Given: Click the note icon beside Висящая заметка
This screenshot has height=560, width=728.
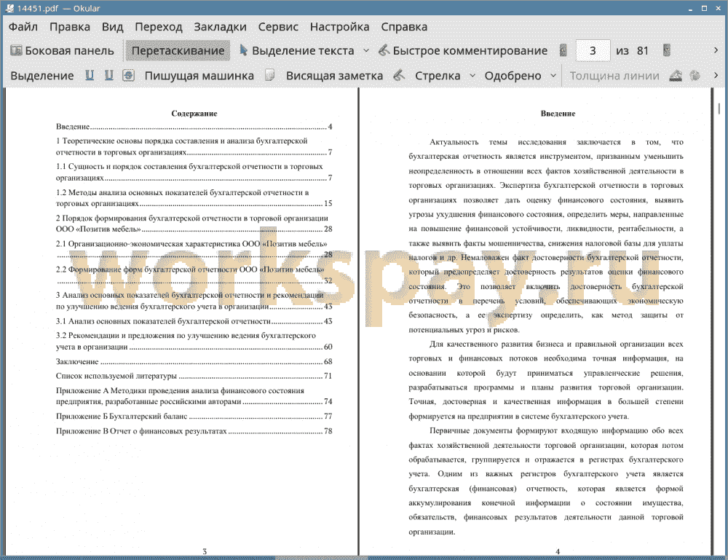Looking at the screenshot, I should (270, 76).
